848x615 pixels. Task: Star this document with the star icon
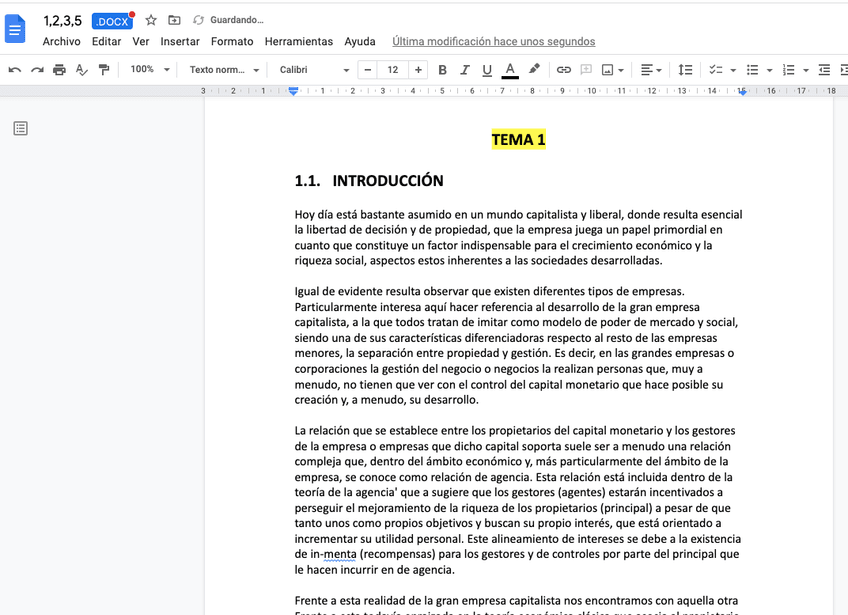151,20
